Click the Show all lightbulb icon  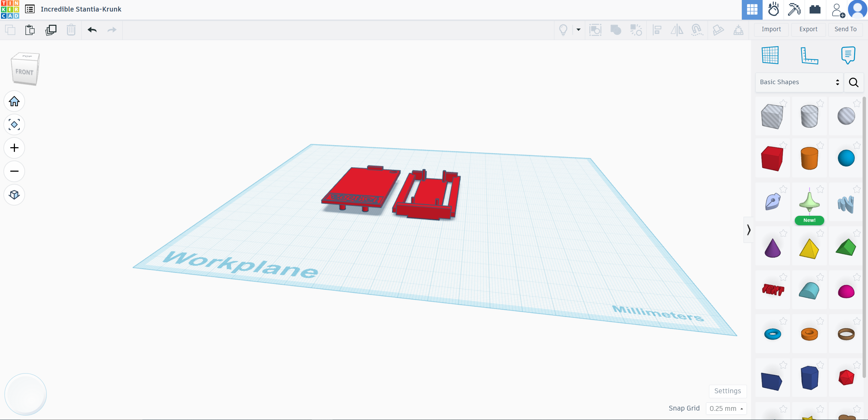[x=563, y=30]
